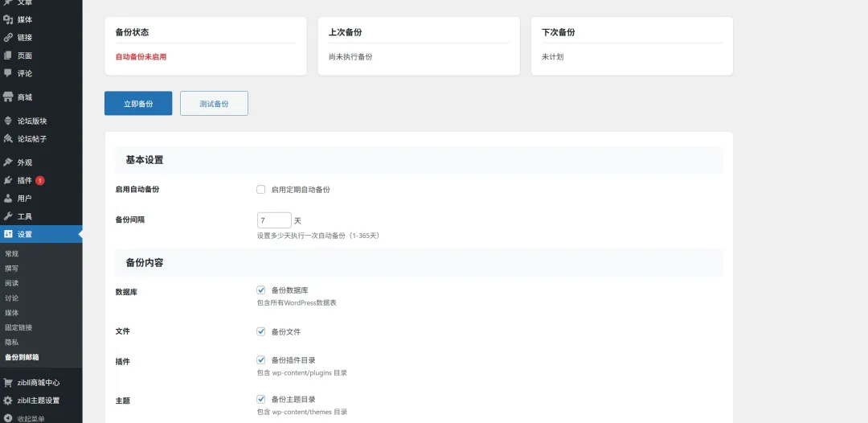This screenshot has height=423, width=868.
Task: Uncheck 备份主题目录 checkbox
Action: 260,399
